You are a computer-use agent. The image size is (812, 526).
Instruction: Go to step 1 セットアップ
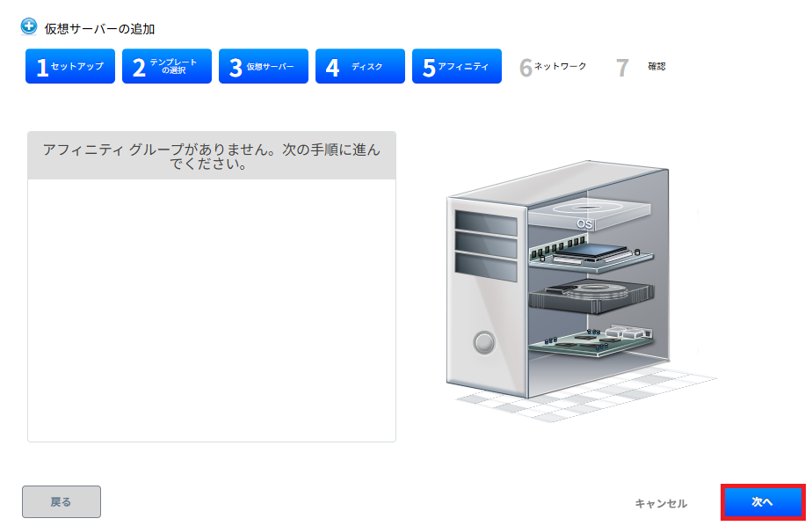[70, 66]
